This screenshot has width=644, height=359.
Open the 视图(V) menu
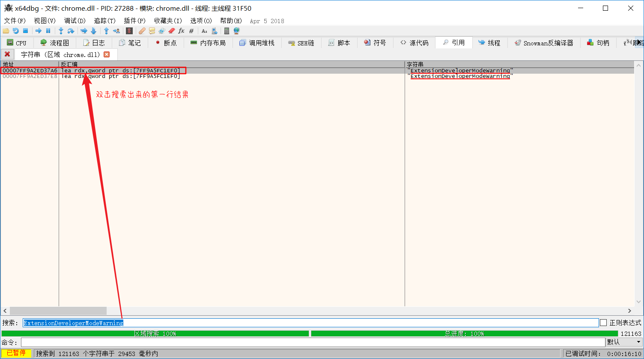coord(45,21)
